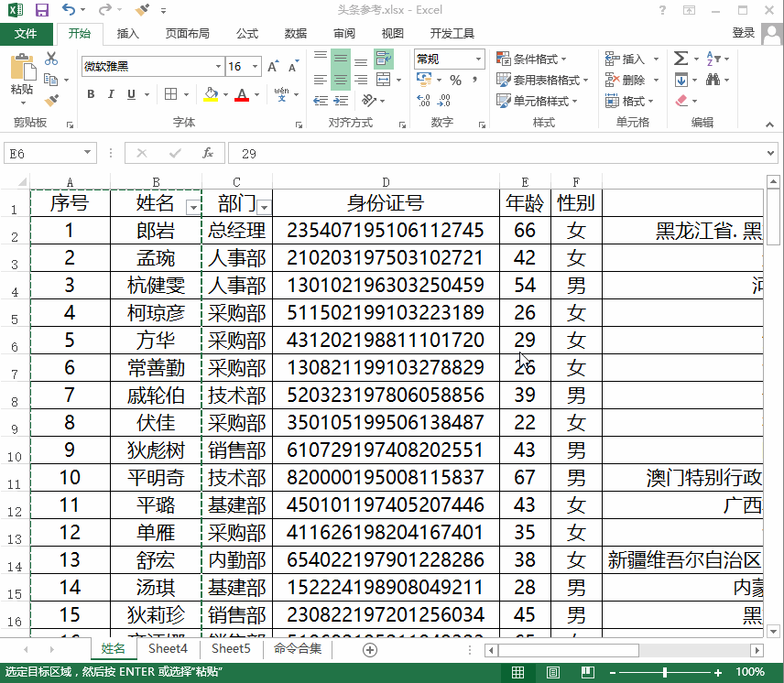This screenshot has height=683, width=784.
Task: Click the AutoSum sigma icon
Action: point(681,59)
